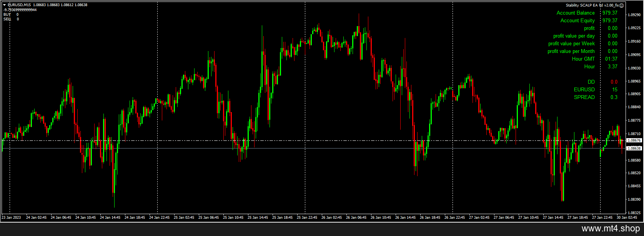Click 24 Jan 22:45 on the time axis
This screenshot has width=644, height=236.
pyautogui.click(x=160, y=218)
